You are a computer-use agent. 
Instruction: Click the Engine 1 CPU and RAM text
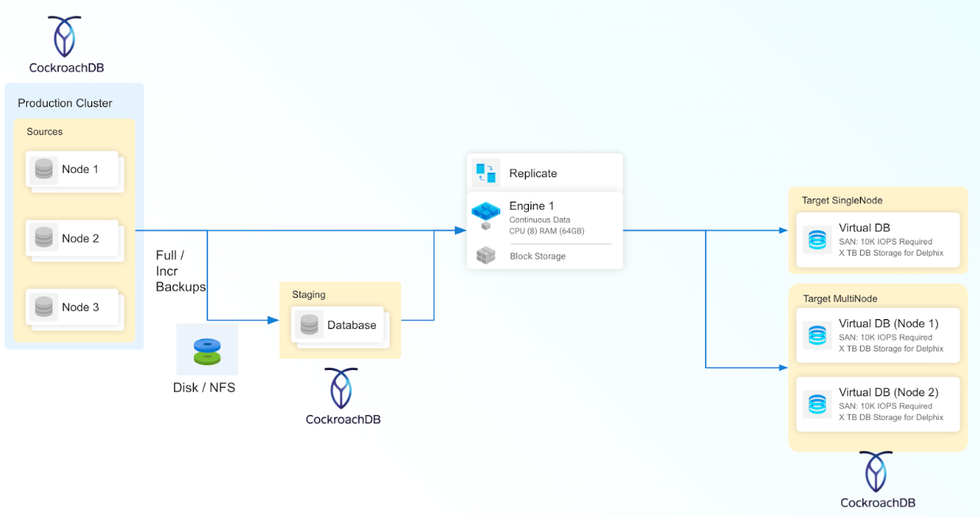(546, 231)
